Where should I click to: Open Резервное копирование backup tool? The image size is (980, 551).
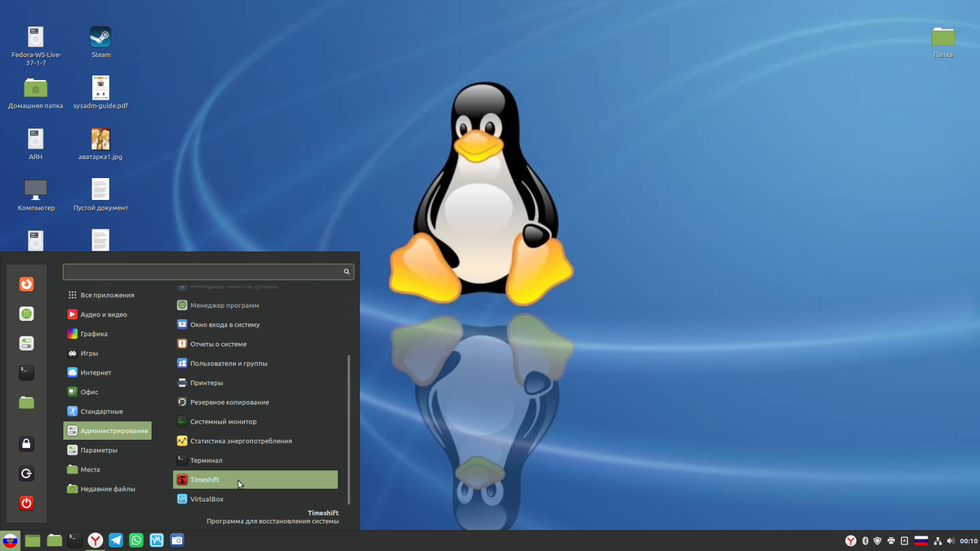[256, 402]
